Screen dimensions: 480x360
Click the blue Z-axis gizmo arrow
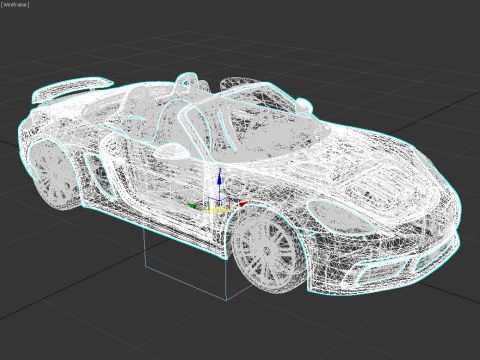pyautogui.click(x=219, y=179)
